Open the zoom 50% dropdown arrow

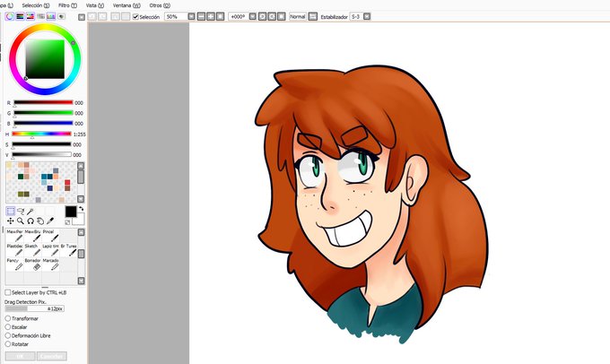(x=191, y=16)
